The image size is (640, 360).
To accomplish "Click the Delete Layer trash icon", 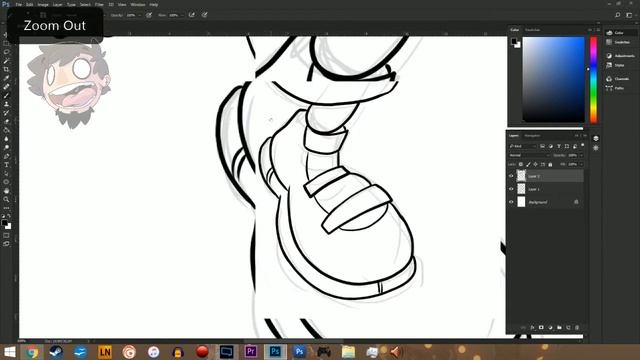I will 577,327.
